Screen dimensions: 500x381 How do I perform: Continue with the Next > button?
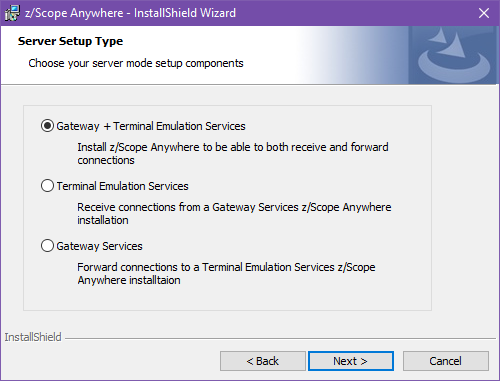(x=351, y=361)
